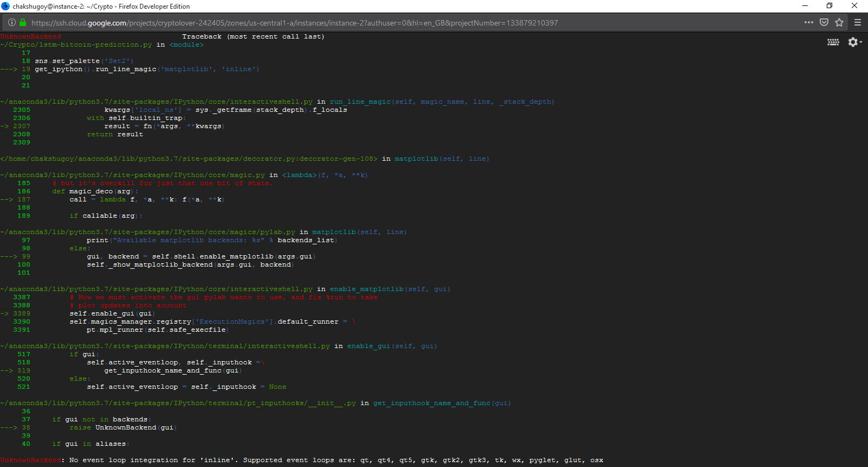
Task: Click line 'def magic_deco(arg):'
Action: pyautogui.click(x=95, y=191)
